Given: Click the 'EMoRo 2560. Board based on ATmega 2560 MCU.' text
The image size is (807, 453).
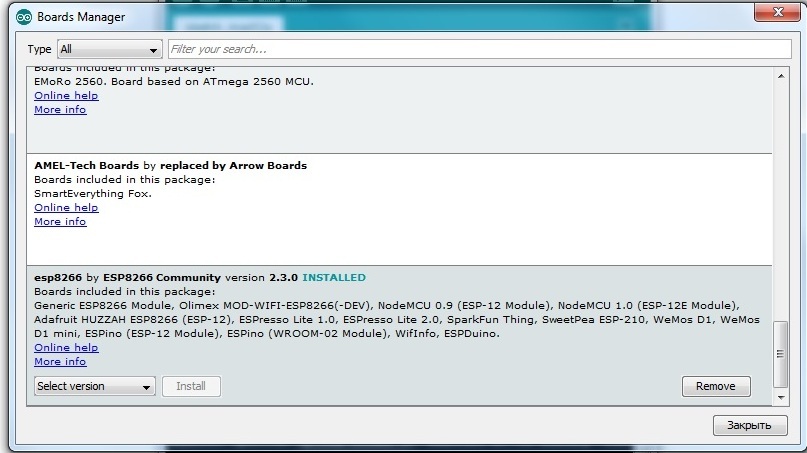Looking at the screenshot, I should tap(174, 82).
